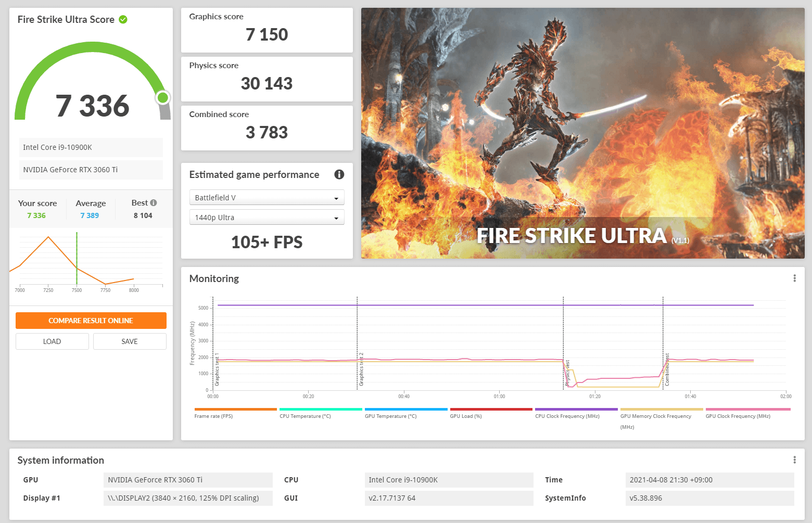Screen dimensions: 812x523
Task: Click the Average score 7 389
Action: point(90,215)
